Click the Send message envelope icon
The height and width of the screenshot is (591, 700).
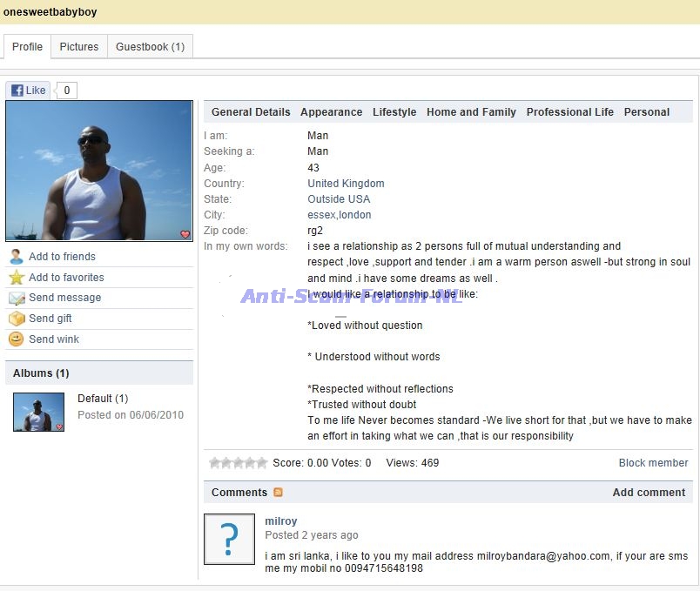pyautogui.click(x=16, y=299)
